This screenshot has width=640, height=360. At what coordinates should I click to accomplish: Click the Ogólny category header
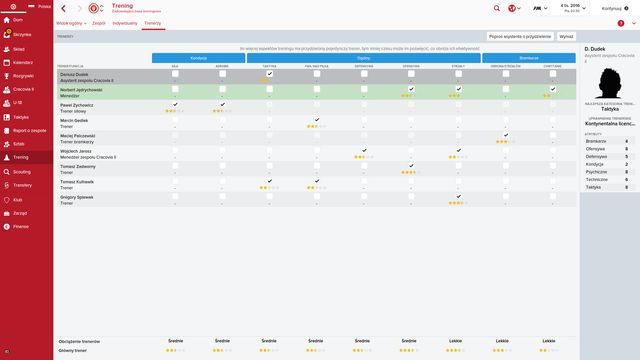[364, 58]
